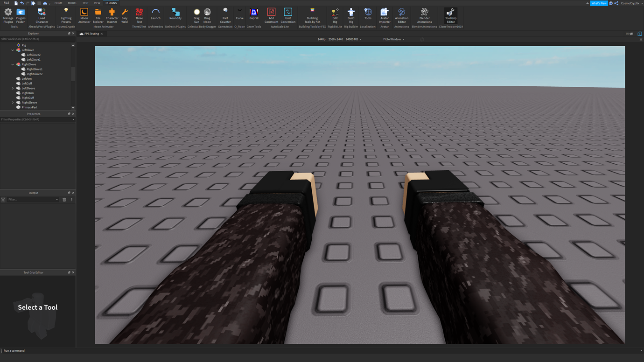
Task: Open the Fit to Window dropdown
Action: (392, 39)
